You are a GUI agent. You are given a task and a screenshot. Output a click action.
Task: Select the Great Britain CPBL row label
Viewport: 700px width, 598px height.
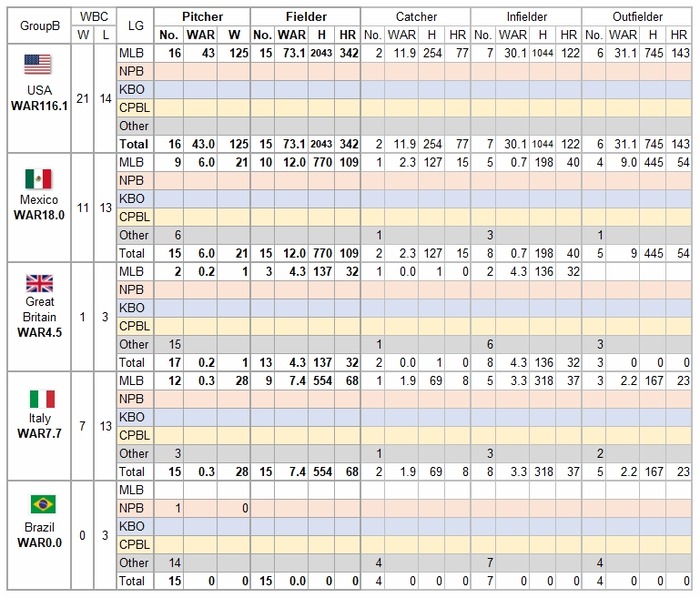[x=135, y=326]
